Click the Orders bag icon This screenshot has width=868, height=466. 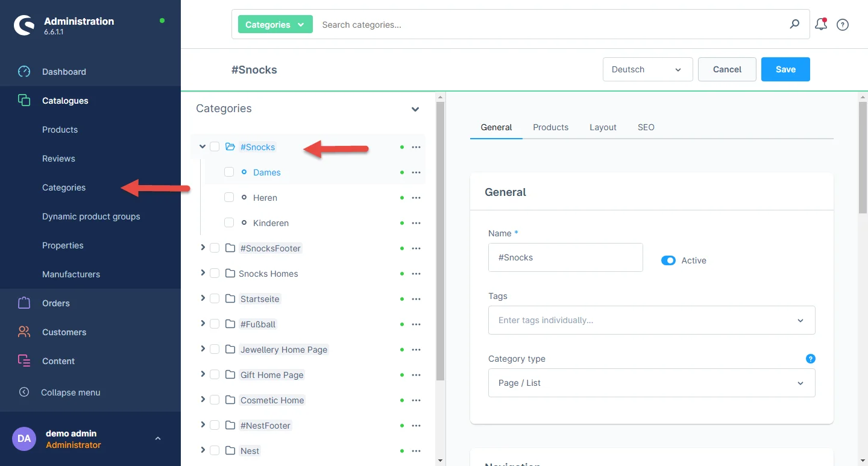point(24,303)
